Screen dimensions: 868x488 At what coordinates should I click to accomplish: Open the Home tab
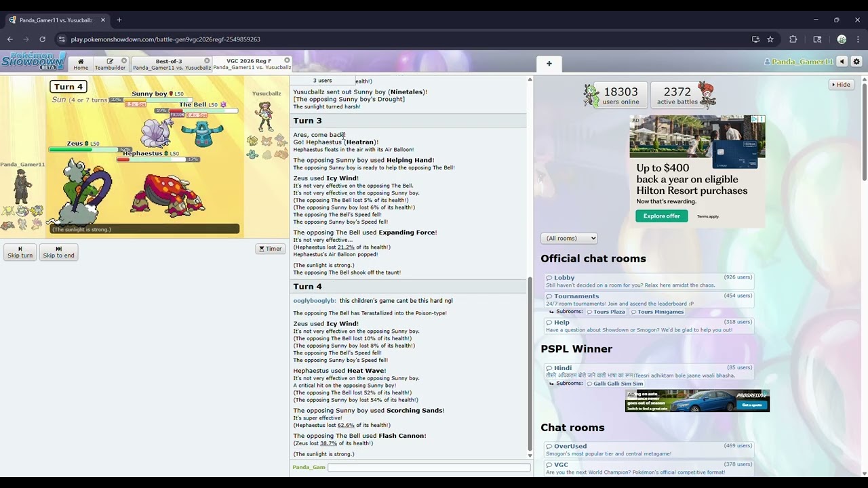[x=81, y=64]
